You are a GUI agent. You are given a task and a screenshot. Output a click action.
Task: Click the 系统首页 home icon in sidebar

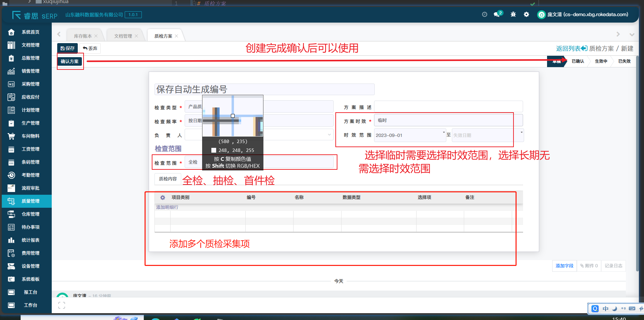tap(11, 32)
